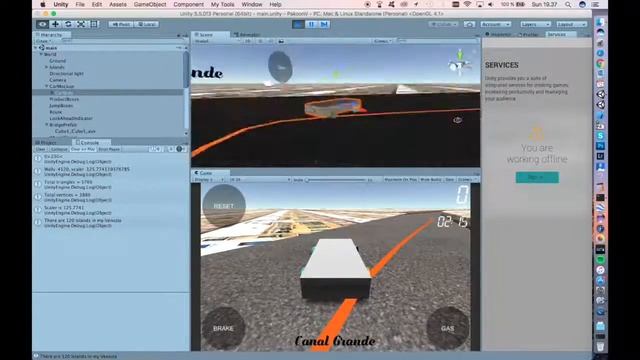Toggle Error Pause option

point(109,149)
